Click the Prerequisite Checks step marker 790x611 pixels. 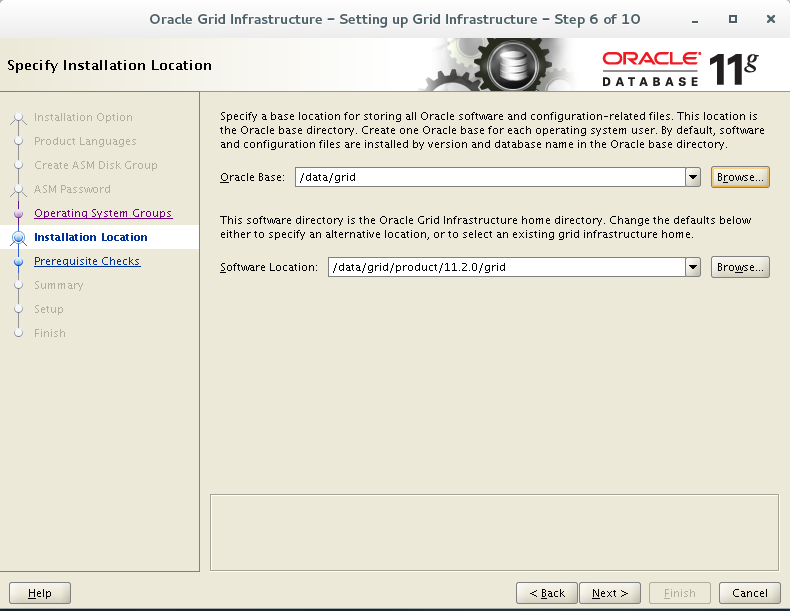19,261
